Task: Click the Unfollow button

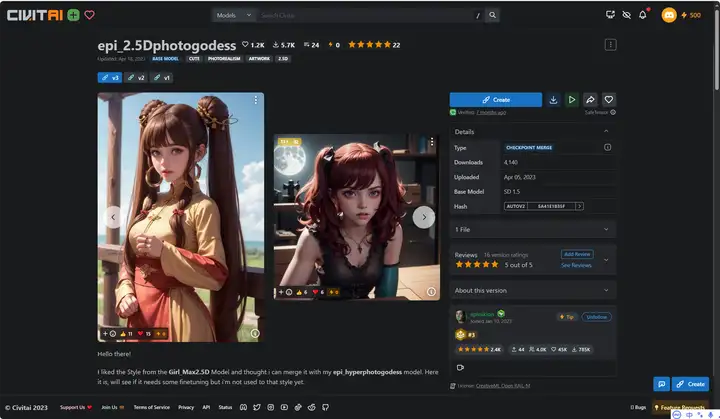Action: pos(596,317)
